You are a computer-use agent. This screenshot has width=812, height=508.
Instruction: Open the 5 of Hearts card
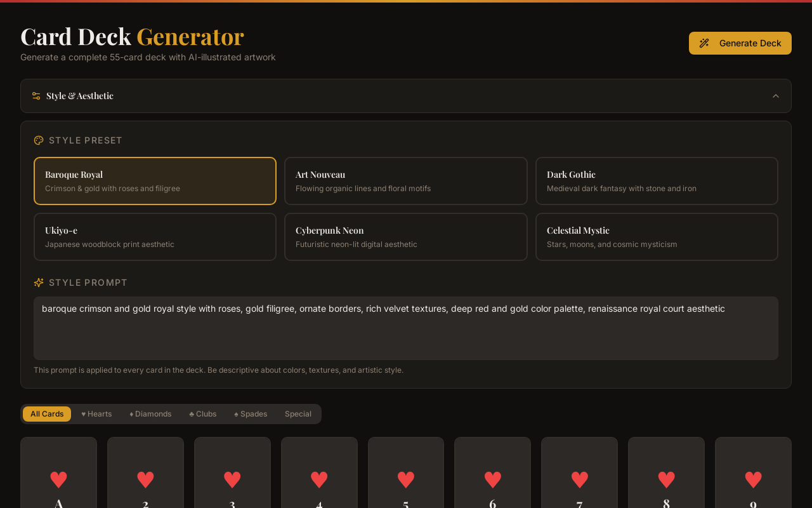click(x=406, y=472)
